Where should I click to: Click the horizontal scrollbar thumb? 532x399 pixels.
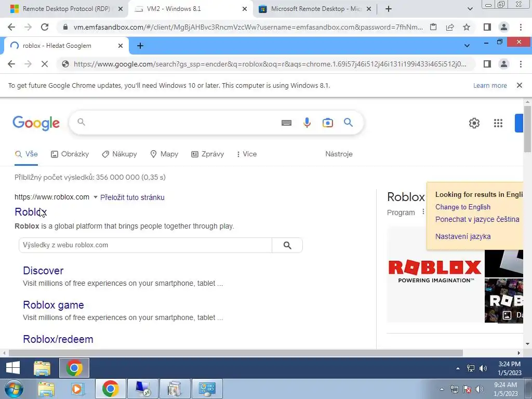point(235,353)
